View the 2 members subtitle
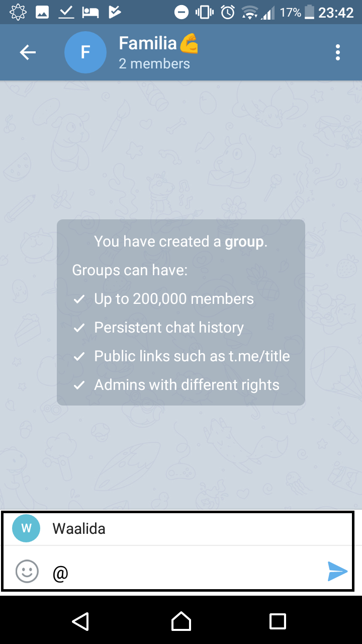Screen dimensions: 362x644 click(x=154, y=64)
